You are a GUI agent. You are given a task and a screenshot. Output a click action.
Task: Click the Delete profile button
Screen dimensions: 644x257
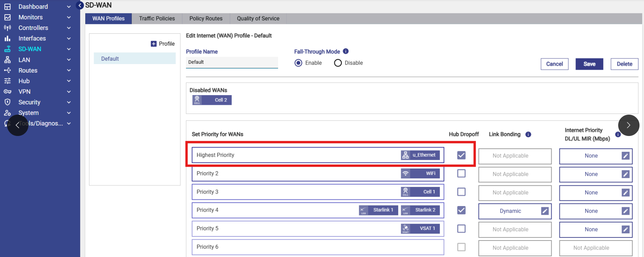coord(624,64)
